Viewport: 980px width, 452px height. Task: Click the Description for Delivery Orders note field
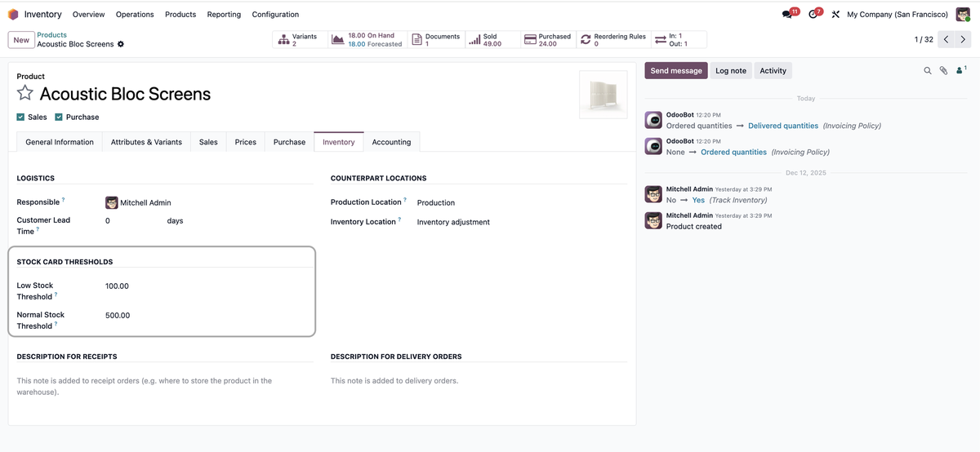479,381
